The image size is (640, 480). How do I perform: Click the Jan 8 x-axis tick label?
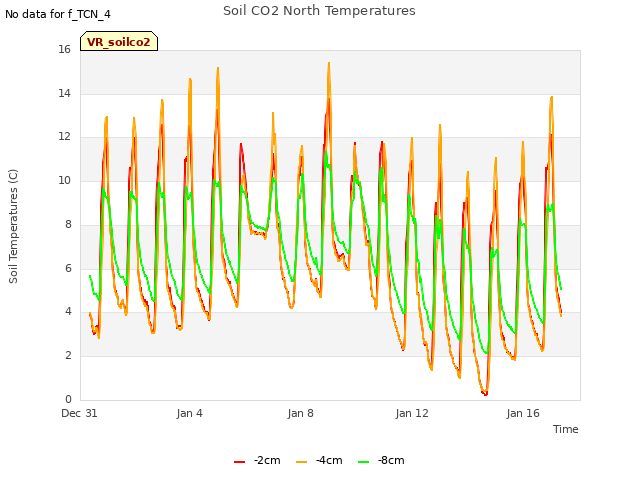(300, 413)
